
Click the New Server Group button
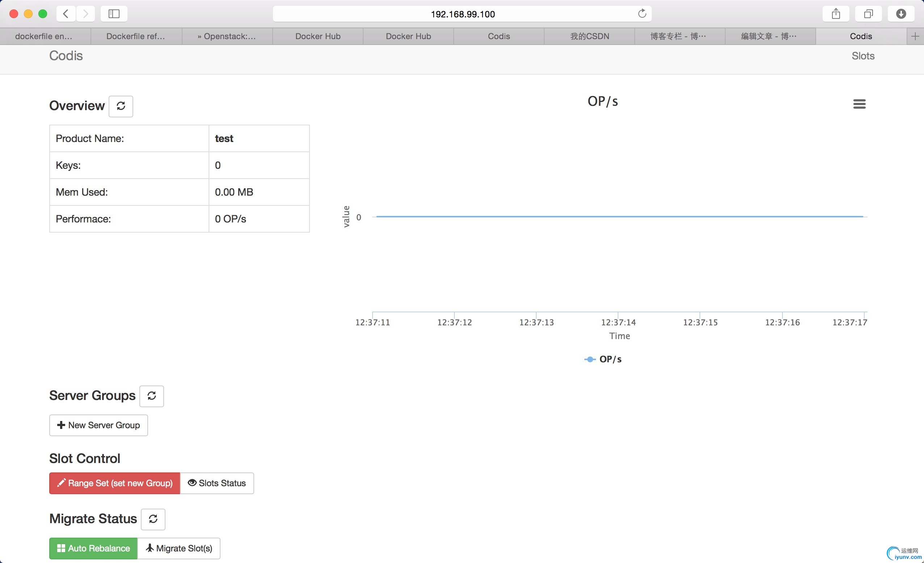point(98,425)
